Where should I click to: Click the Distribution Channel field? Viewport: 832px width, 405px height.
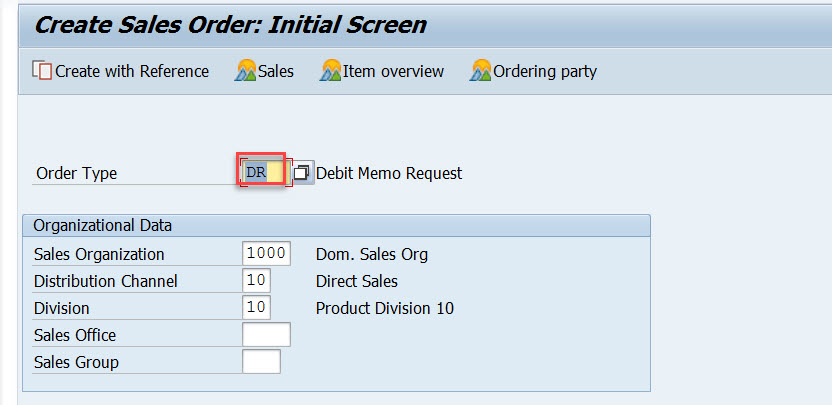(x=256, y=281)
